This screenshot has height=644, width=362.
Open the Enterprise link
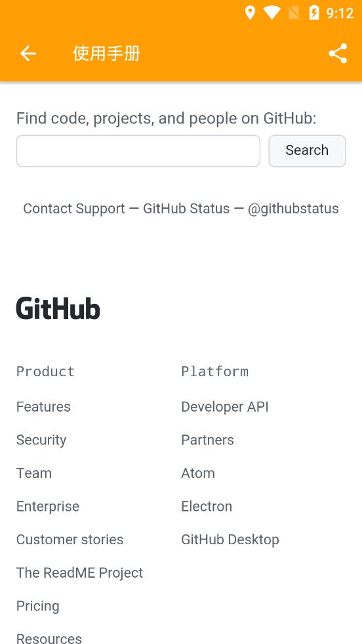(48, 506)
